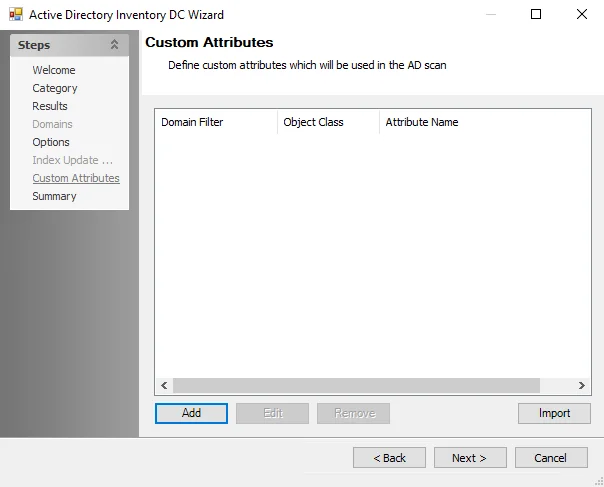Collapse the Steps panel chevron
The width and height of the screenshot is (604, 487).
pyautogui.click(x=114, y=45)
